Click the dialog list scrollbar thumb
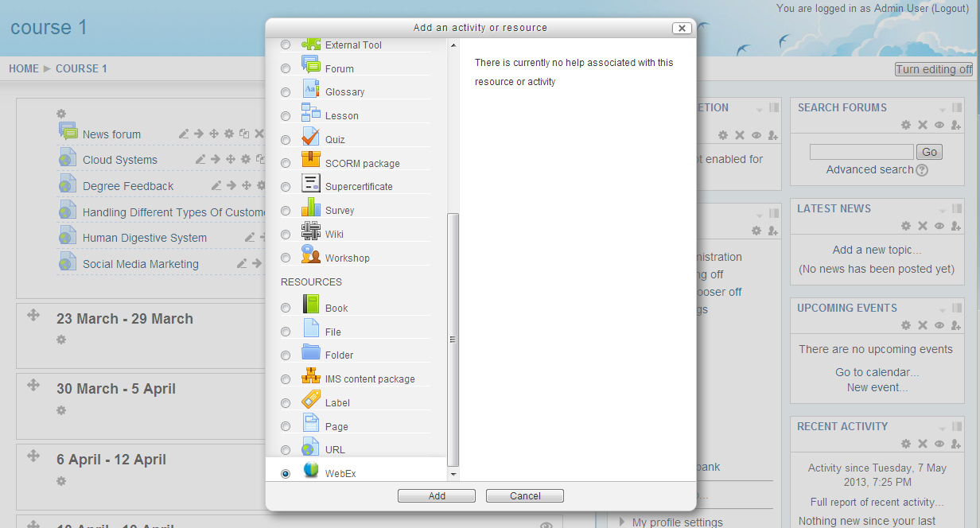Screen dimensions: 980x528 pos(453,340)
